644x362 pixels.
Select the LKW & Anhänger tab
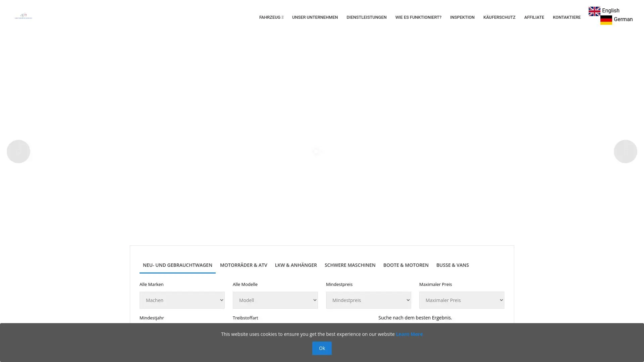pyautogui.click(x=296, y=265)
